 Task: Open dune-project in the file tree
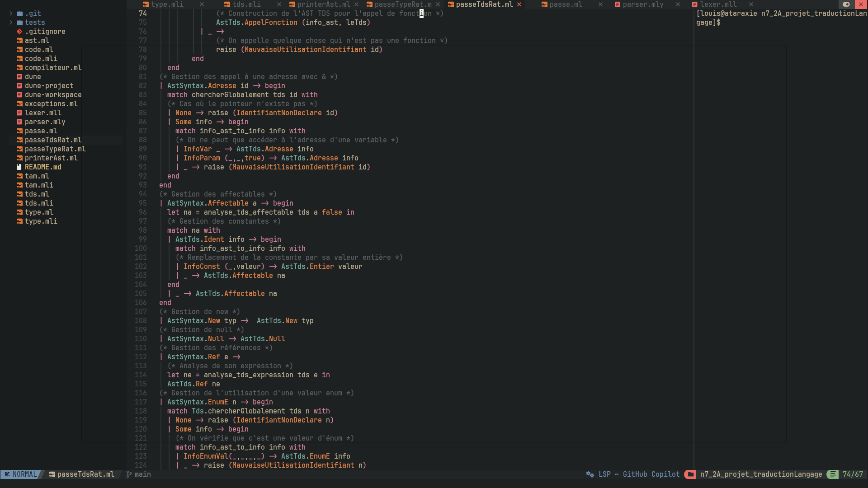pos(49,86)
